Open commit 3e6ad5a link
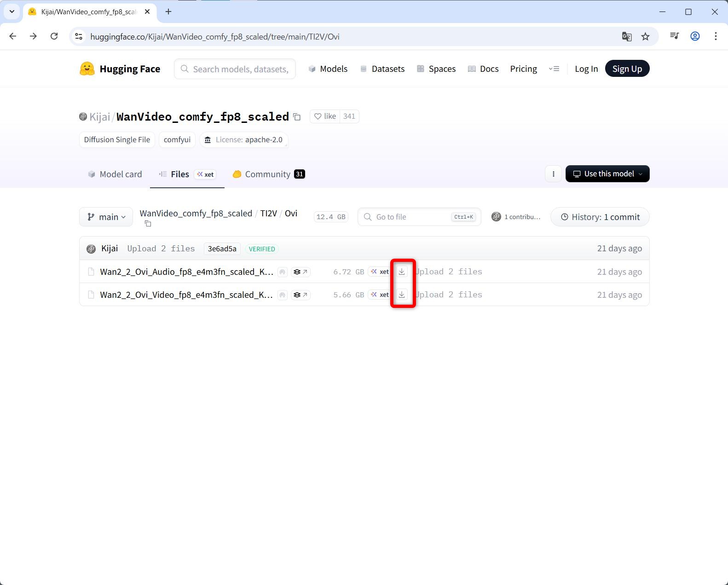This screenshot has height=585, width=728. 222,249
